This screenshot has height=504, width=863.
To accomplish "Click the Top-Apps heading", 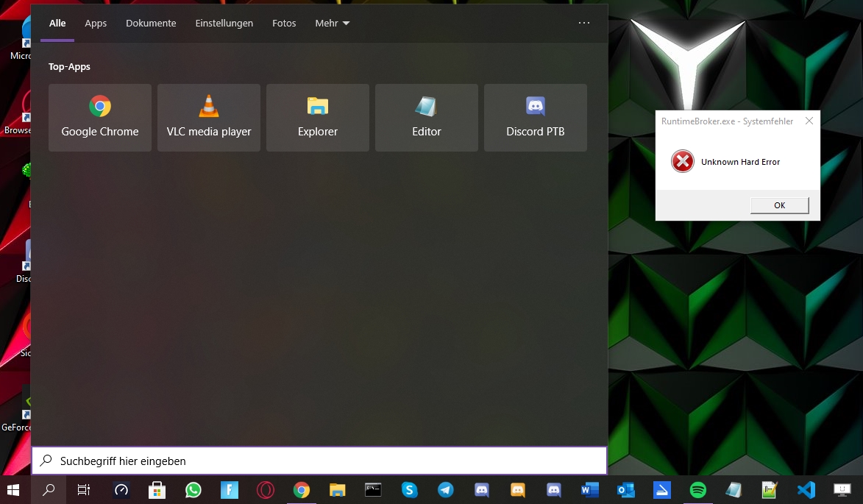I will coord(69,66).
